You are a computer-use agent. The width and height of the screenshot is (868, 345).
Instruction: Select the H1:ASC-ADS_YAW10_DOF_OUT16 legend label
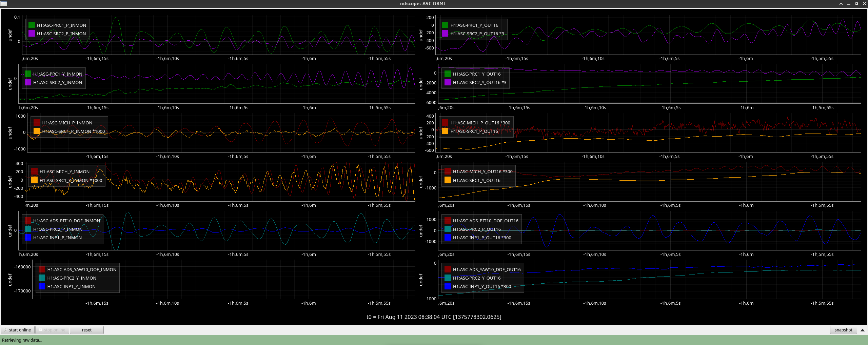coord(487,269)
